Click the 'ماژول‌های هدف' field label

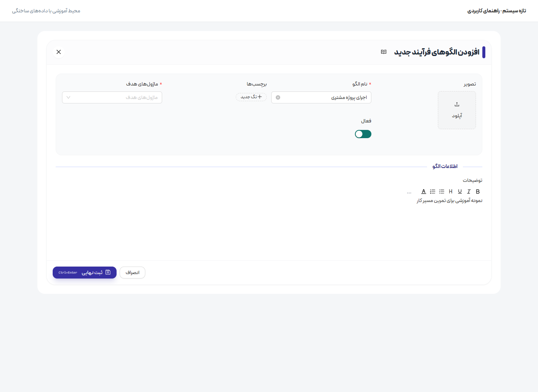142,84
